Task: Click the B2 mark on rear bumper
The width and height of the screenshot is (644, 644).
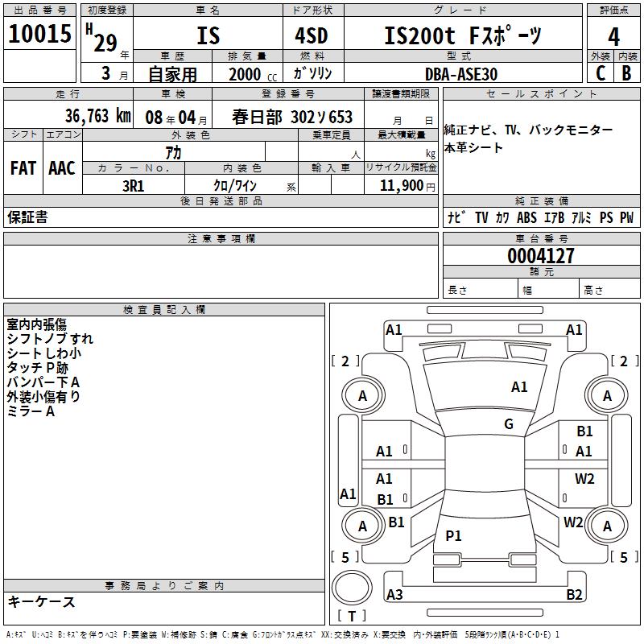Action: pyautogui.click(x=574, y=594)
